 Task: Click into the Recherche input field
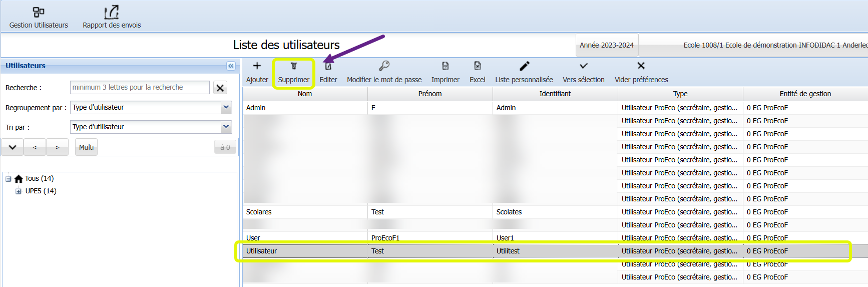click(x=140, y=87)
